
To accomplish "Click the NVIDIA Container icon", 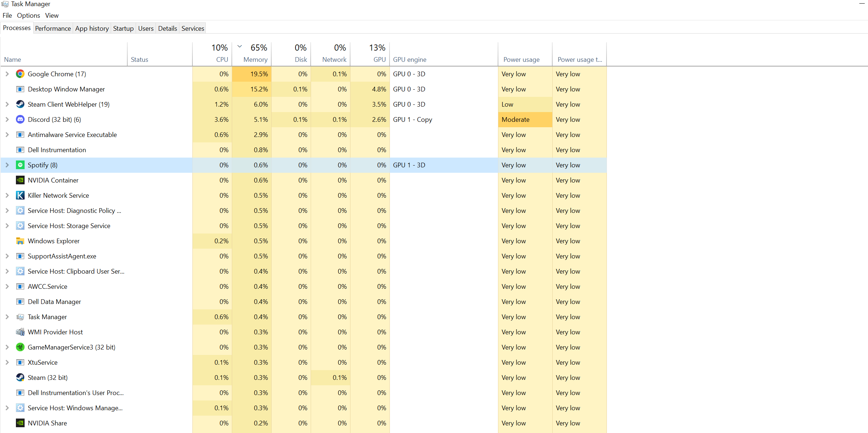I will point(20,180).
